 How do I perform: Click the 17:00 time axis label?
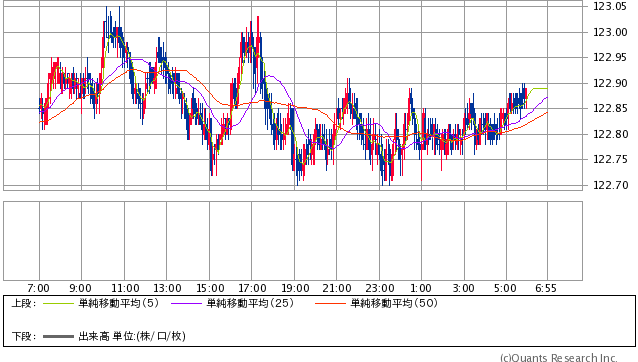(252, 288)
